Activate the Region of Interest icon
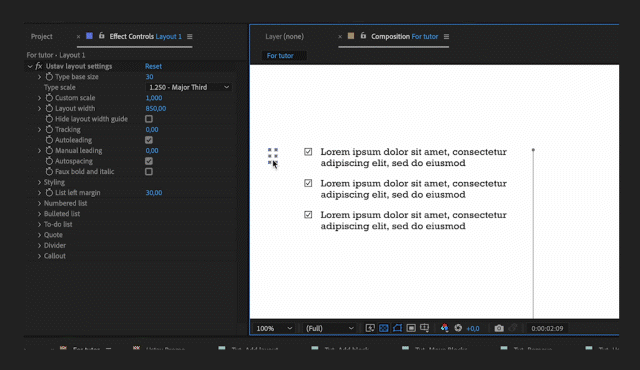640x370 pixels. point(411,328)
